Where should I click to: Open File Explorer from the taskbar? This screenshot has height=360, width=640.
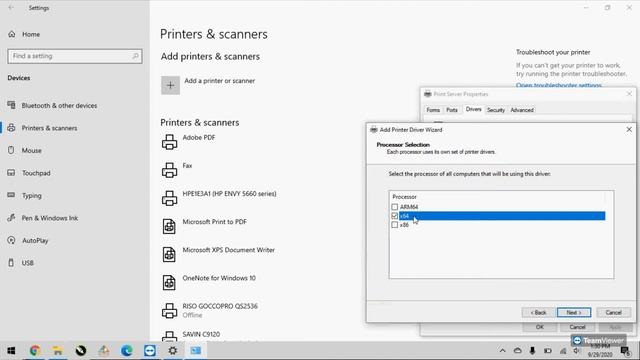[58, 351]
